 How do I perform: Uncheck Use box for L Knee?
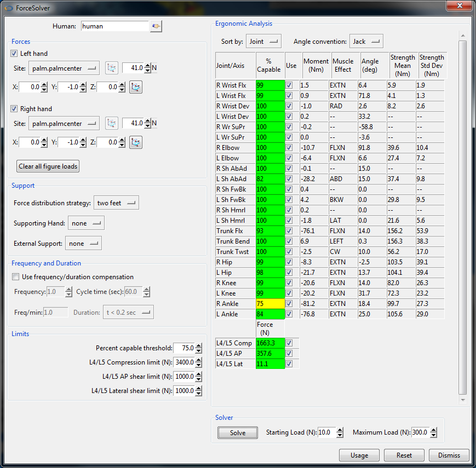(289, 293)
